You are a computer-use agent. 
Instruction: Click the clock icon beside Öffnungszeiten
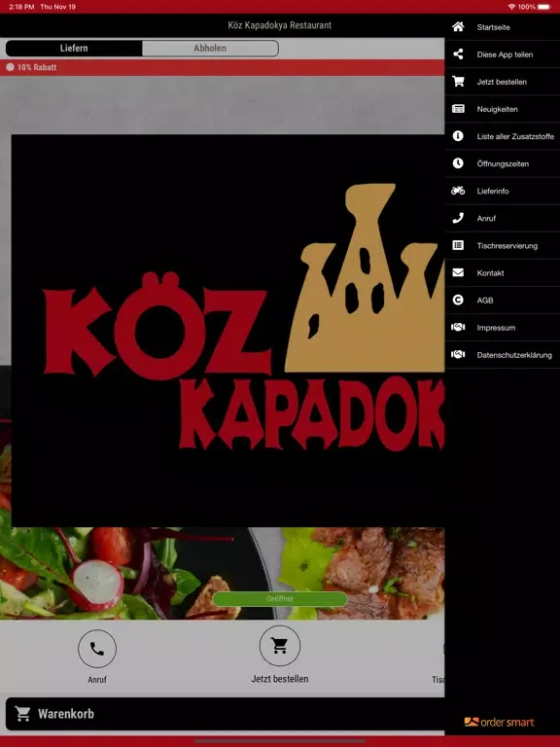pos(458,163)
